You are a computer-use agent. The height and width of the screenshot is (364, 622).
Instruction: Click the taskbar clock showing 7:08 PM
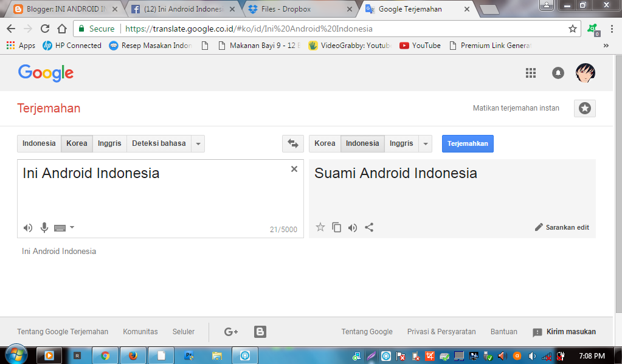[x=592, y=355]
